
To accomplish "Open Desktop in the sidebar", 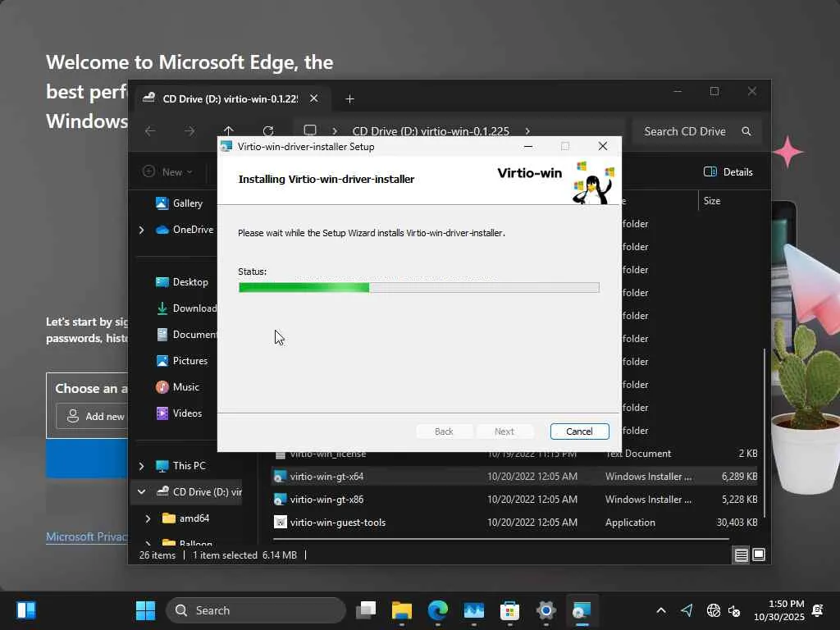I will [x=181, y=282].
